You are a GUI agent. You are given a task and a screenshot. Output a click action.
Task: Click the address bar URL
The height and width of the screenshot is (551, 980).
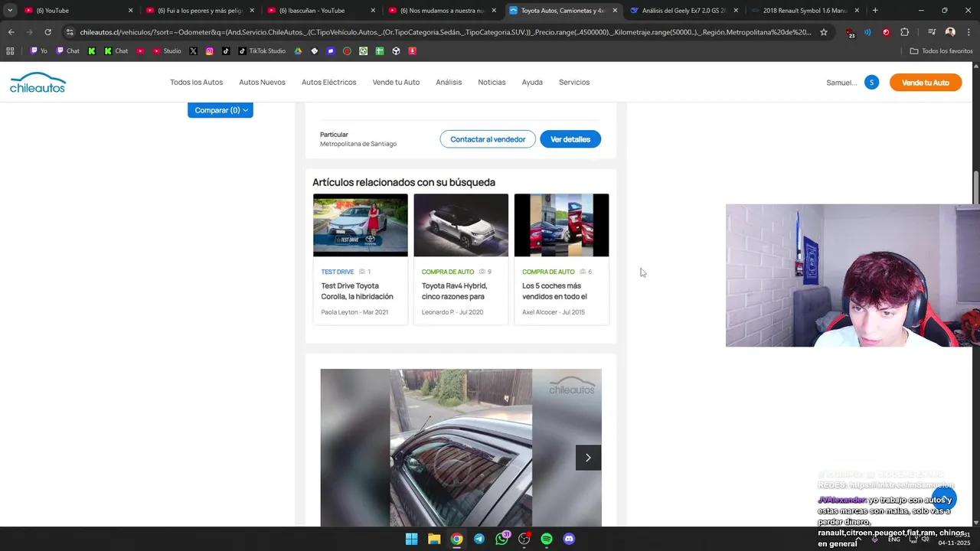(446, 32)
